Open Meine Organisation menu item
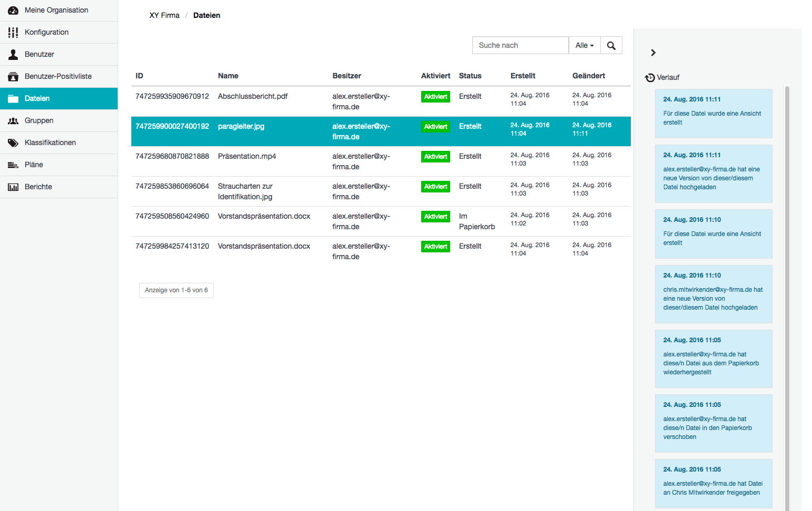 (x=59, y=11)
